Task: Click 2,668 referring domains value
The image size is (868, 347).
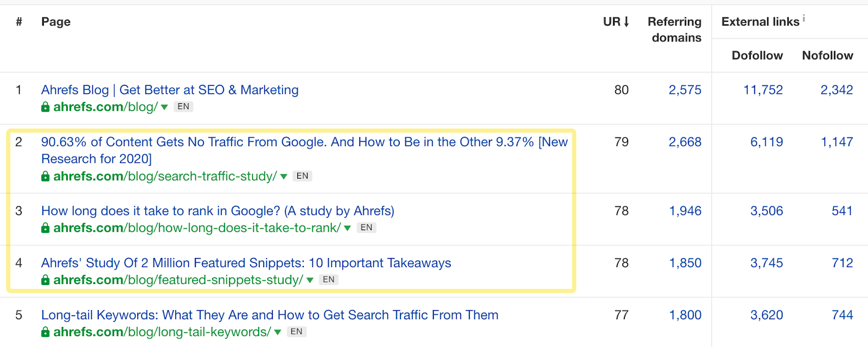Action: (685, 142)
